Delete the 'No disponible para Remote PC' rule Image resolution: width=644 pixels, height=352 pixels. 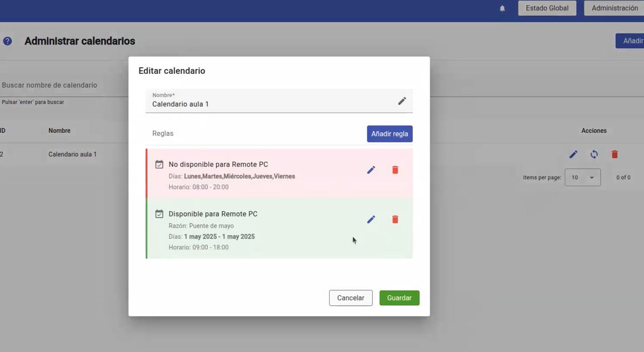point(395,170)
